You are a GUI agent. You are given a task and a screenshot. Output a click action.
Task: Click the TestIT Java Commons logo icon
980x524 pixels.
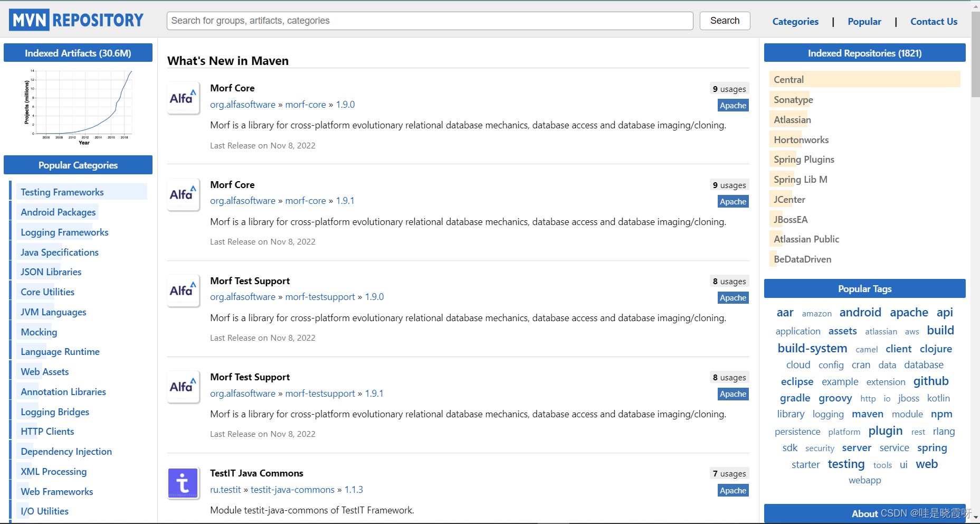pos(183,483)
